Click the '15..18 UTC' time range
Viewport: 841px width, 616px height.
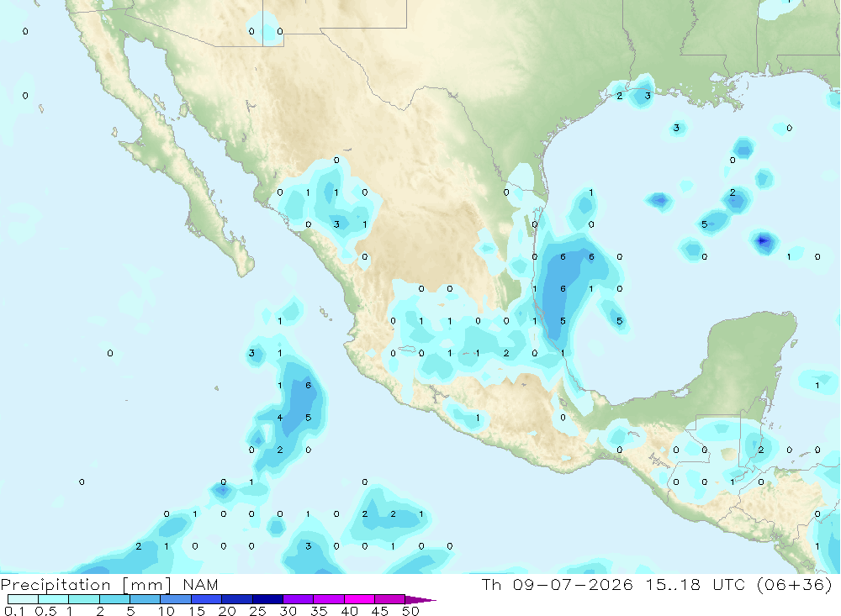[x=696, y=584]
